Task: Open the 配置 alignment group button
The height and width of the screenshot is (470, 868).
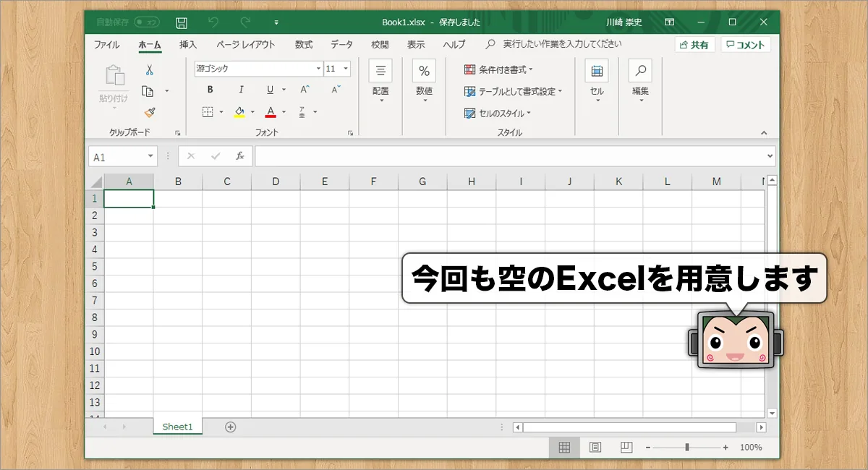Action: 380,81
